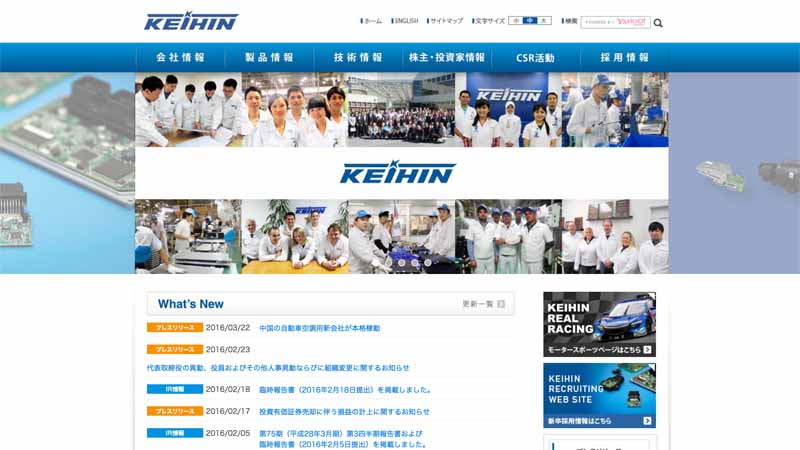
Task: Click the Yahoo search input field
Action: point(615,22)
